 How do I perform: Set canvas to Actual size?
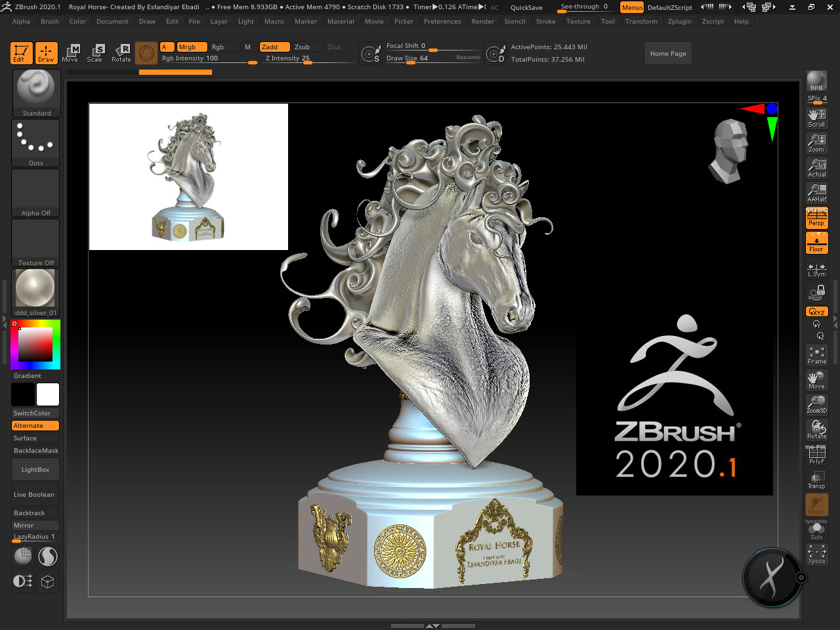(x=816, y=168)
